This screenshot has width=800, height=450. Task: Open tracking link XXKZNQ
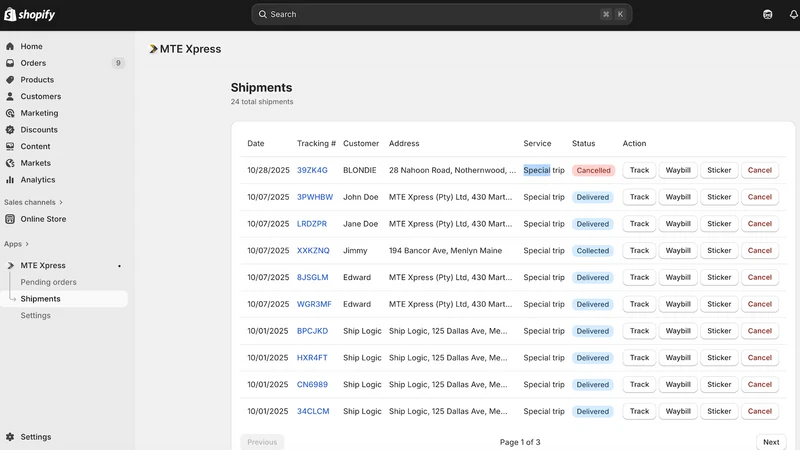point(313,251)
